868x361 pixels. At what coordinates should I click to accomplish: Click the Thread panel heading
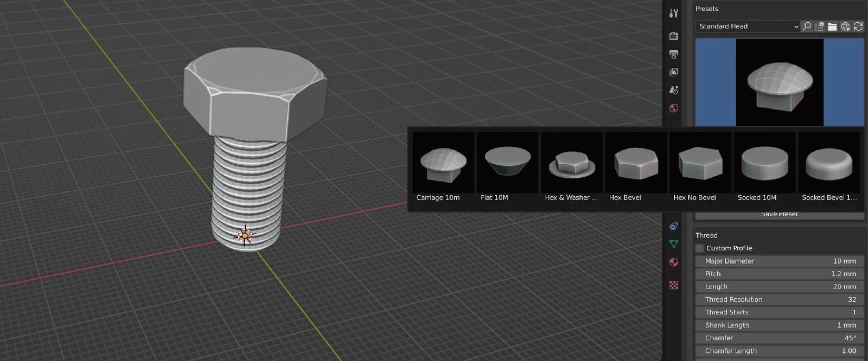(x=706, y=235)
